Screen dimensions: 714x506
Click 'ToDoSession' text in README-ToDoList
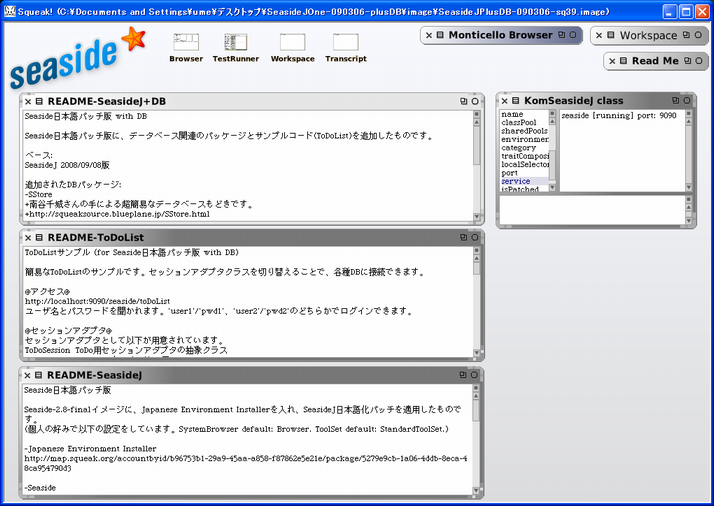47,350
